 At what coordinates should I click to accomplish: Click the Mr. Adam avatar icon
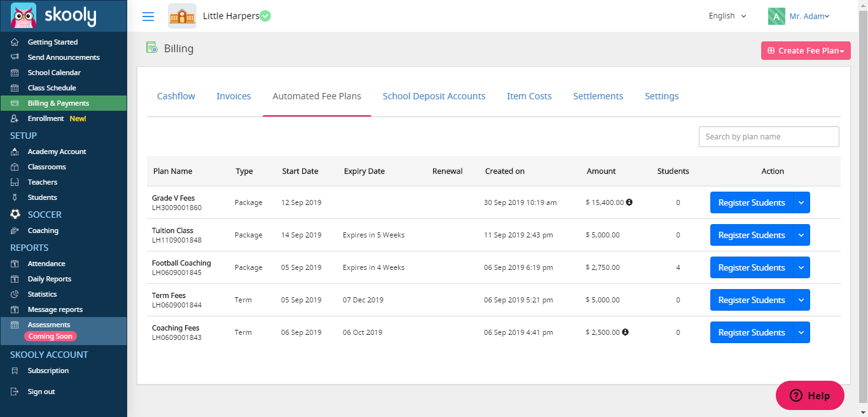(776, 17)
